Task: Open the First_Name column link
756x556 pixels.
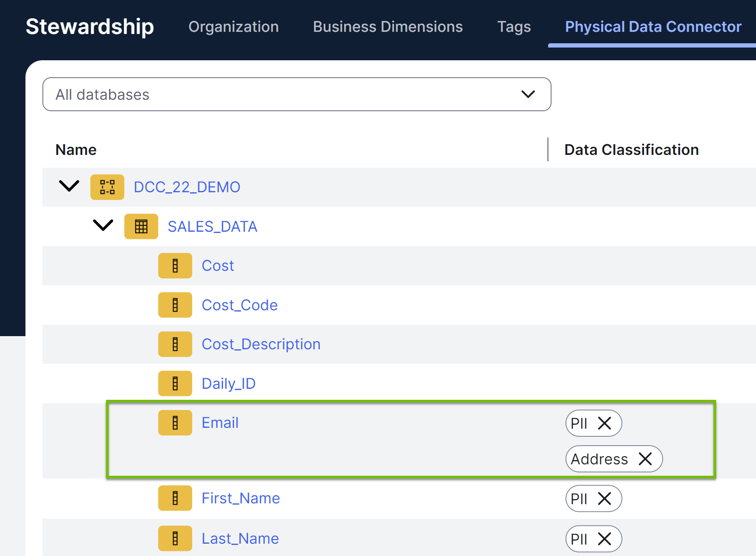Action: click(241, 498)
